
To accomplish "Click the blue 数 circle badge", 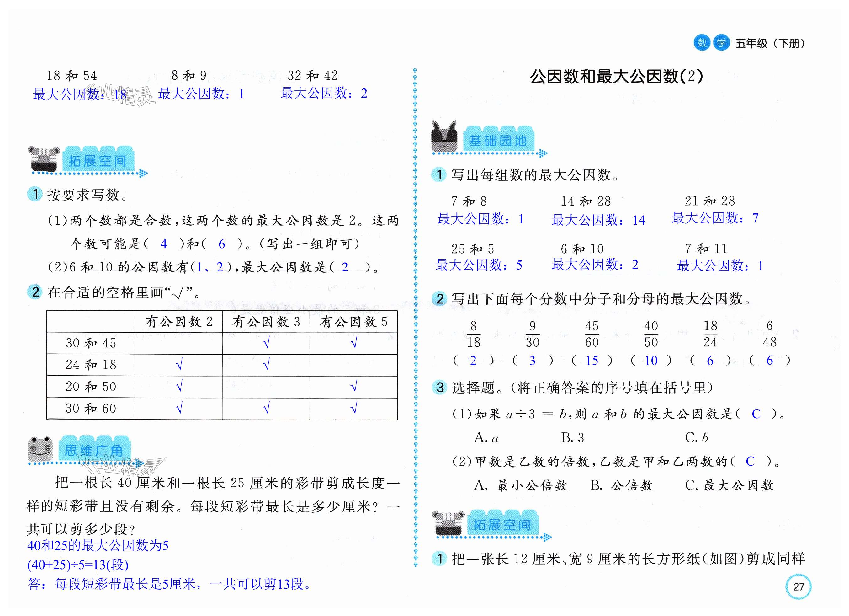I will (x=702, y=43).
